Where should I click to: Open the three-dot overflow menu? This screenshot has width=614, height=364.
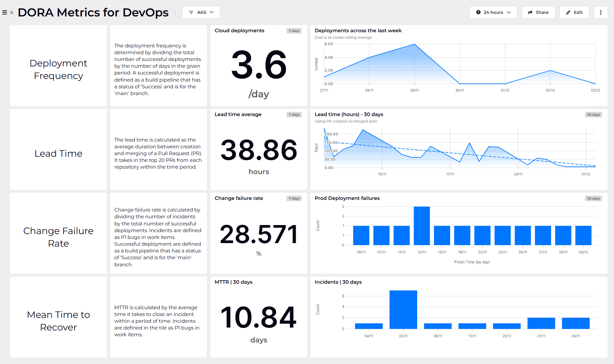click(x=600, y=12)
